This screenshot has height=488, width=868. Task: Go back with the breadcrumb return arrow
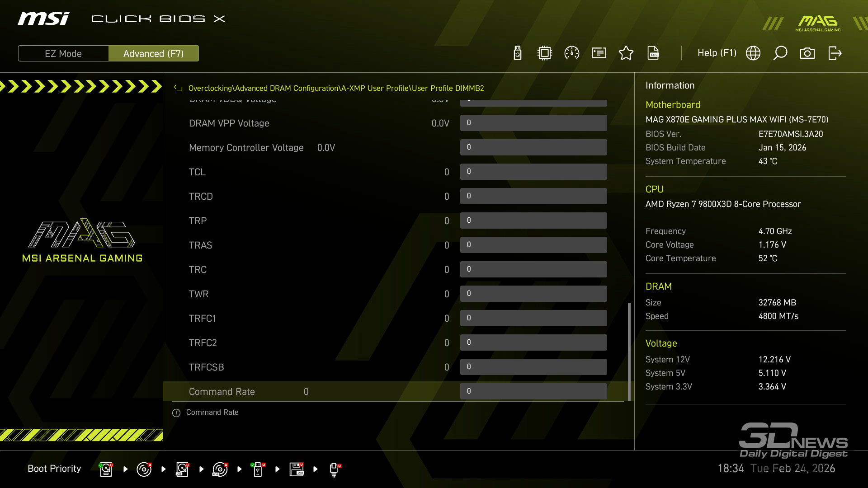(x=178, y=88)
